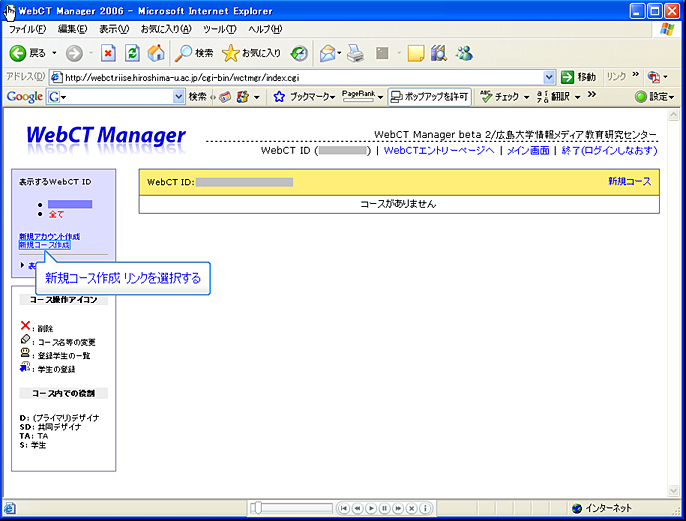Click the address bar URL field

[303, 77]
